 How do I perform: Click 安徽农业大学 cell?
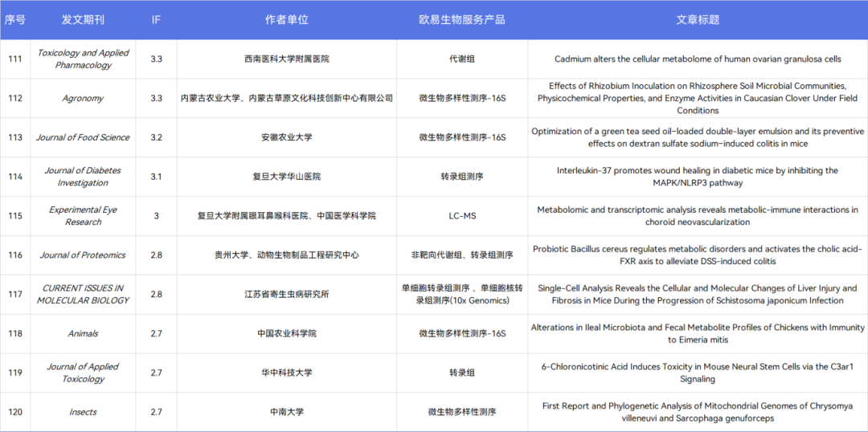287,138
